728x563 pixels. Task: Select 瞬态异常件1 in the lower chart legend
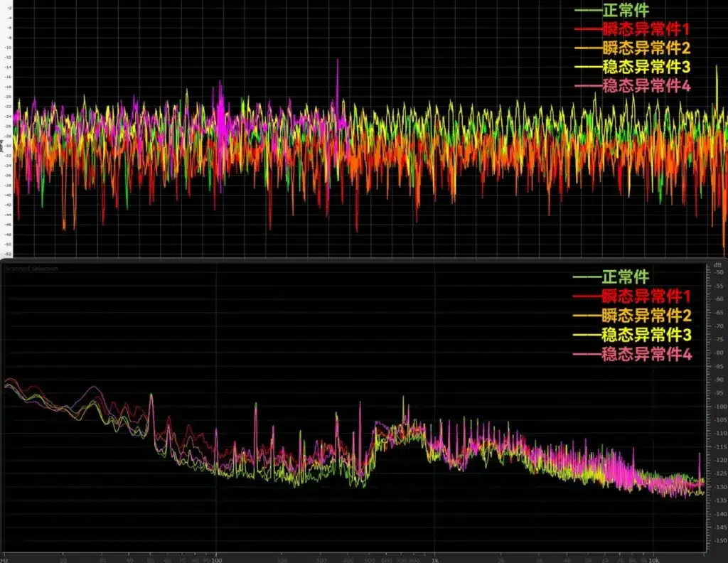coord(646,296)
